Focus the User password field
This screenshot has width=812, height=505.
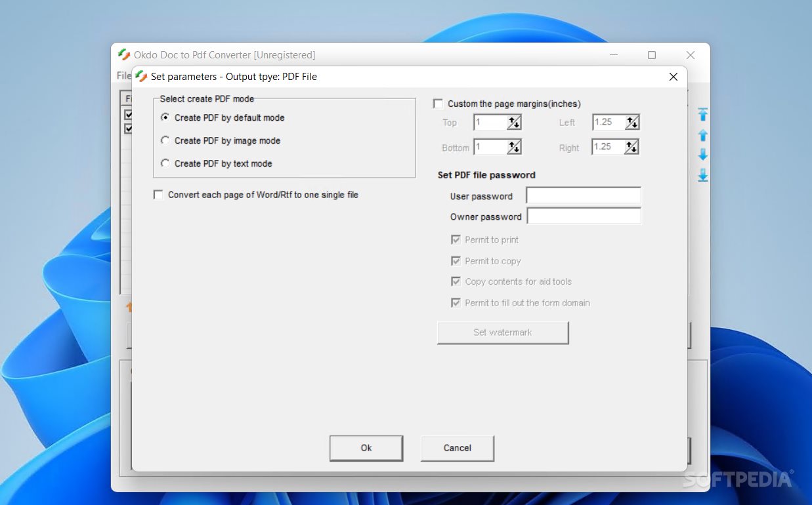point(584,195)
